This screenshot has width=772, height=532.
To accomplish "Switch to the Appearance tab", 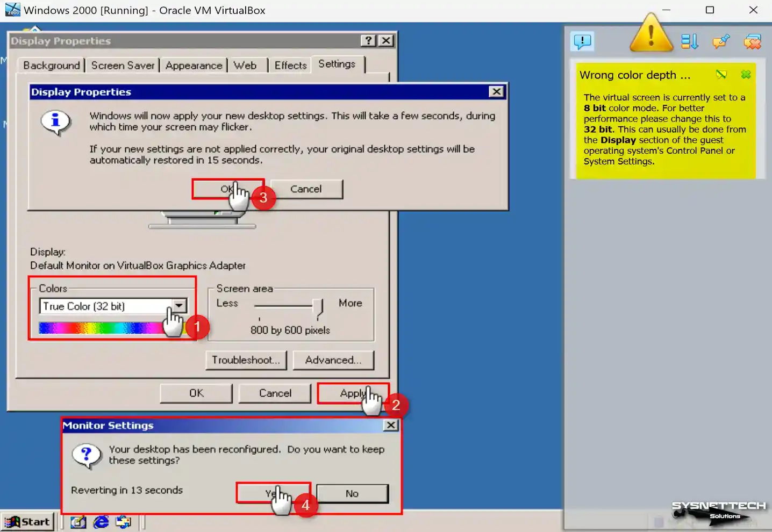I will [x=194, y=65].
